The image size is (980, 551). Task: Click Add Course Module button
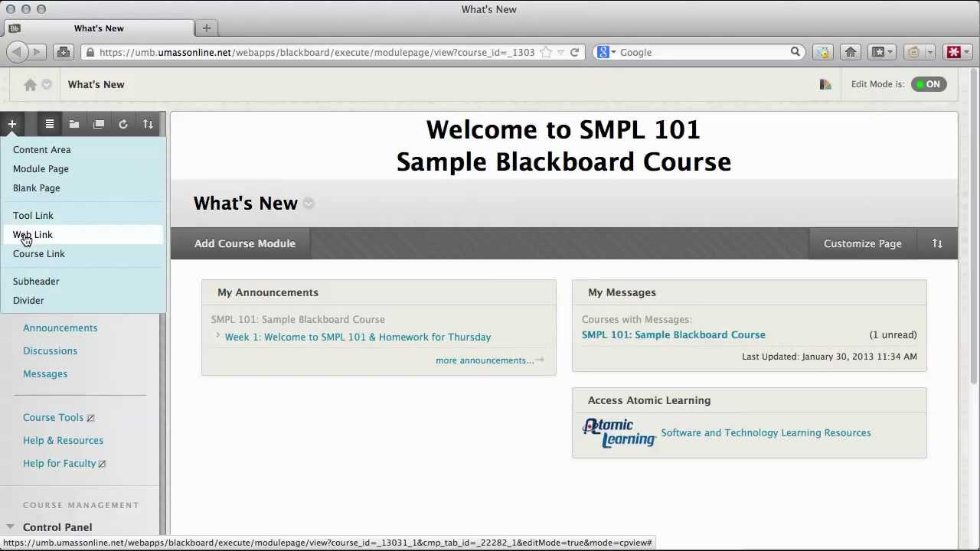tap(245, 243)
